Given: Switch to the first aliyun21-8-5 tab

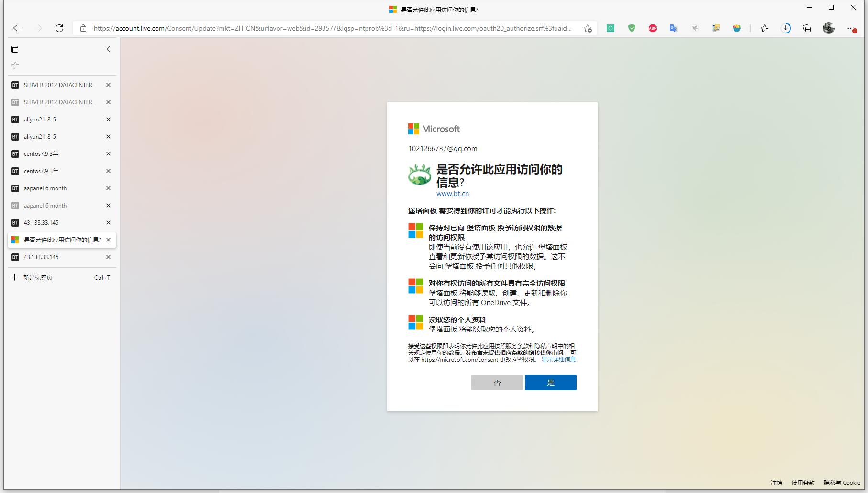Looking at the screenshot, I should (x=57, y=119).
